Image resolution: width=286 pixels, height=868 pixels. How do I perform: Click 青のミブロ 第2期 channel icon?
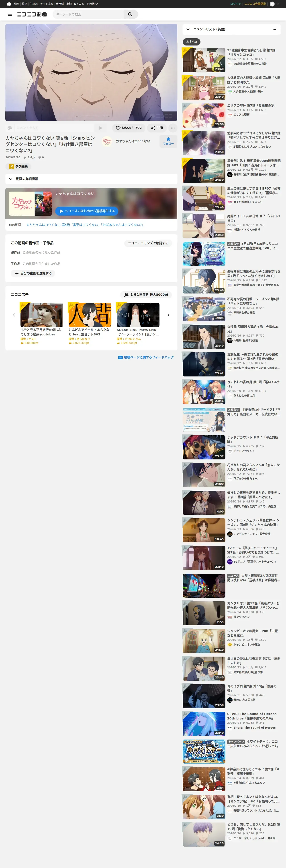(x=230, y=700)
